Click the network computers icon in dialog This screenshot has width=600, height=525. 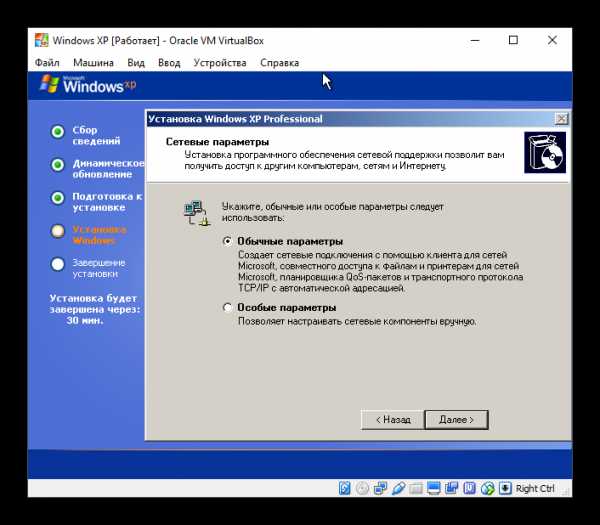tap(194, 211)
